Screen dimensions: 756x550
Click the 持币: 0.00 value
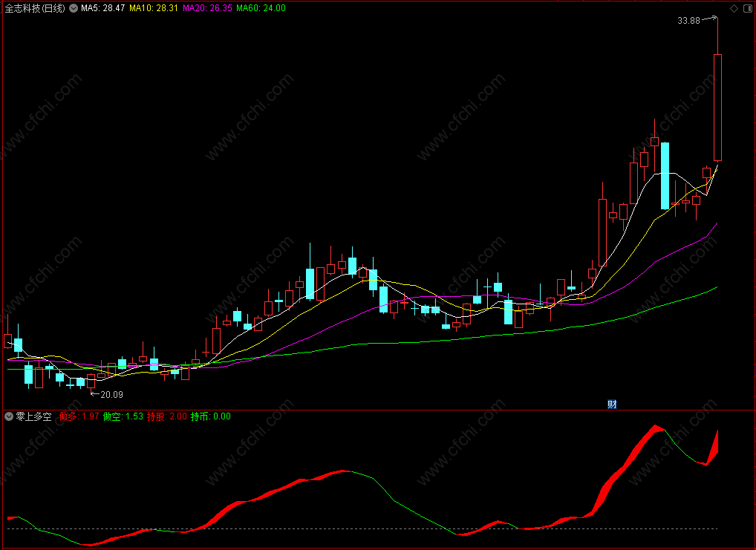(x=211, y=416)
